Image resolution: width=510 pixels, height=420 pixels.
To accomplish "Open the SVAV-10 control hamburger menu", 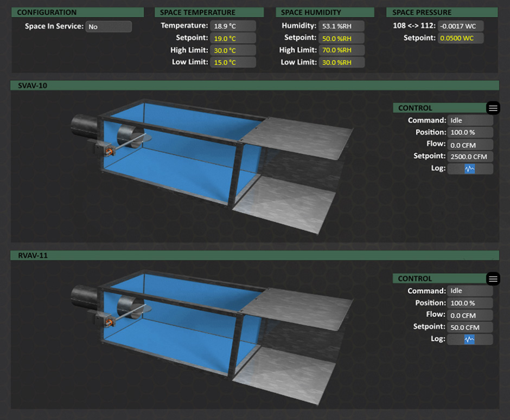I will [493, 108].
